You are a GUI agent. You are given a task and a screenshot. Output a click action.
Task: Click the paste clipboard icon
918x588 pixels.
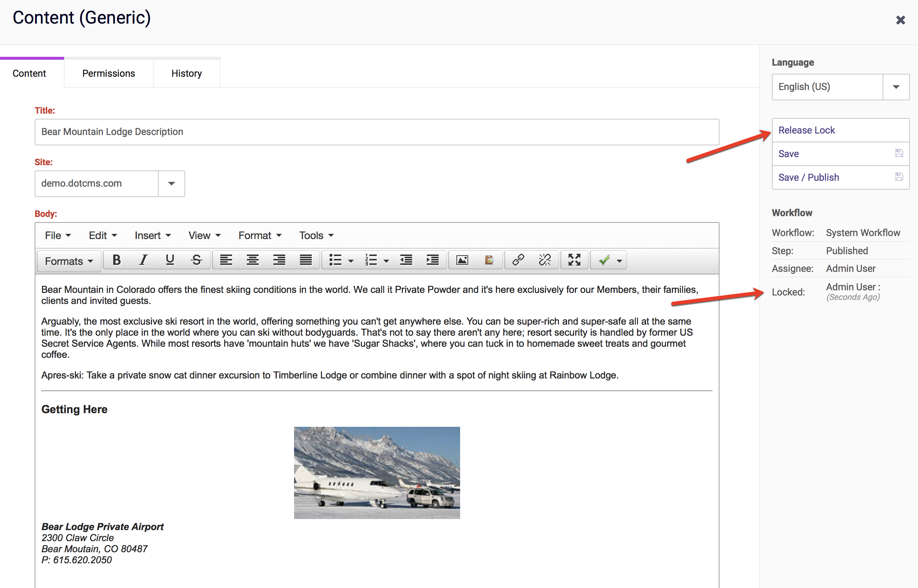click(x=489, y=260)
